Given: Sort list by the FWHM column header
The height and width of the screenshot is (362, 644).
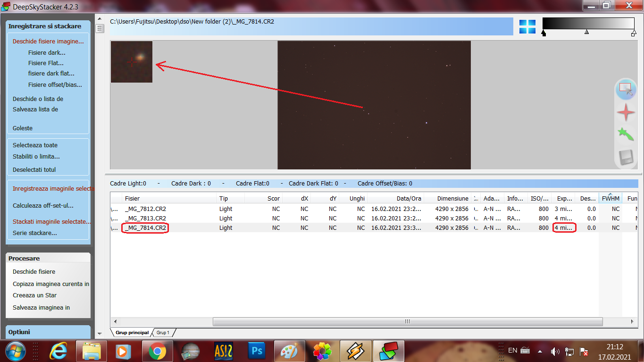Looking at the screenshot, I should (611, 198).
